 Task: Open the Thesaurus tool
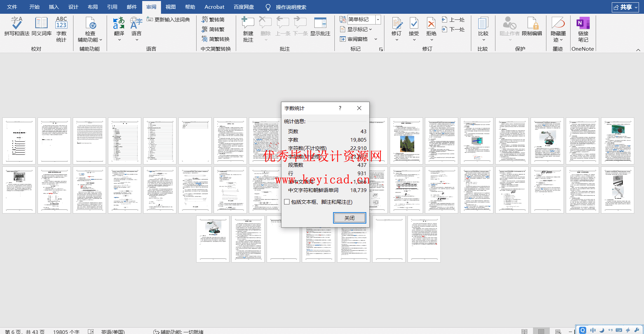[41, 27]
